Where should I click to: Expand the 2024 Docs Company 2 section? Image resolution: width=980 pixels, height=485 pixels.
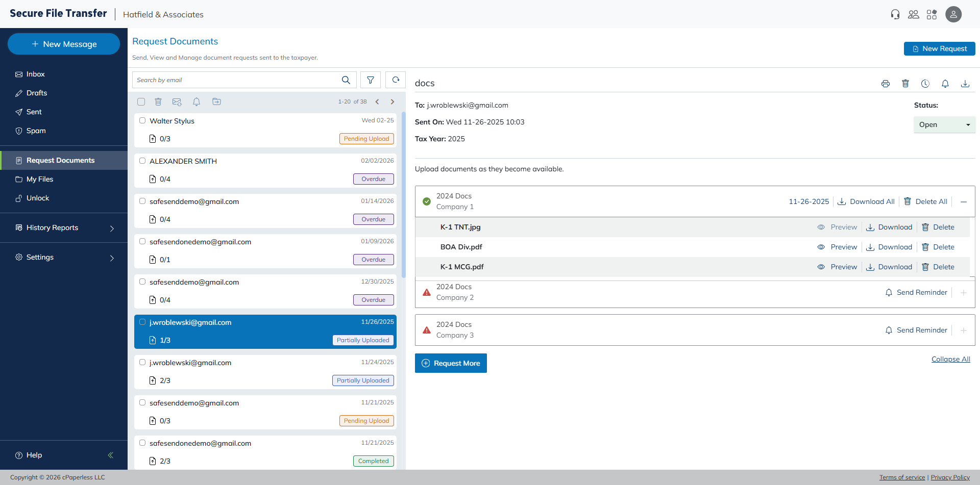(964, 293)
